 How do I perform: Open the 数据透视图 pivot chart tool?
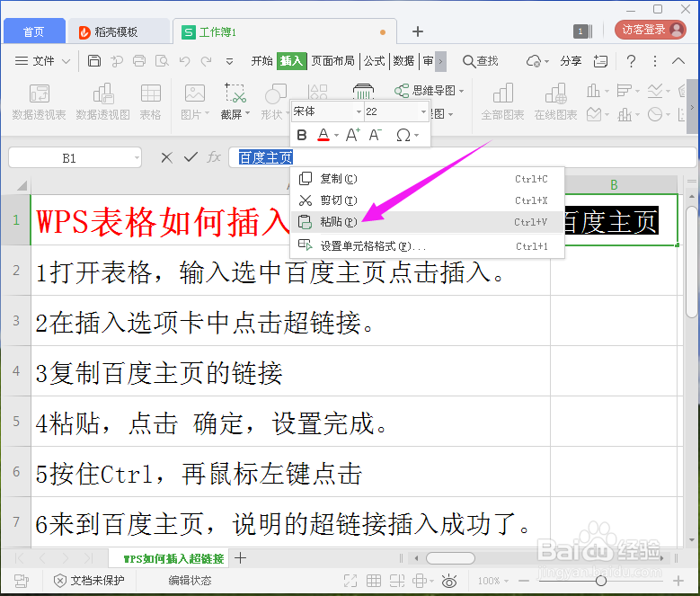pyautogui.click(x=102, y=102)
